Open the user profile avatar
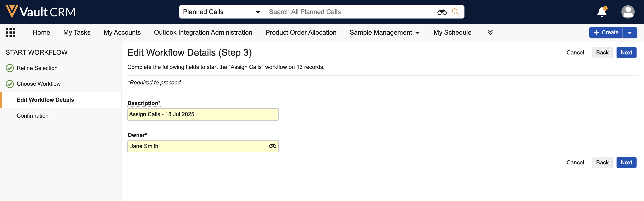Viewport: 644px width, 201px height. pyautogui.click(x=628, y=12)
